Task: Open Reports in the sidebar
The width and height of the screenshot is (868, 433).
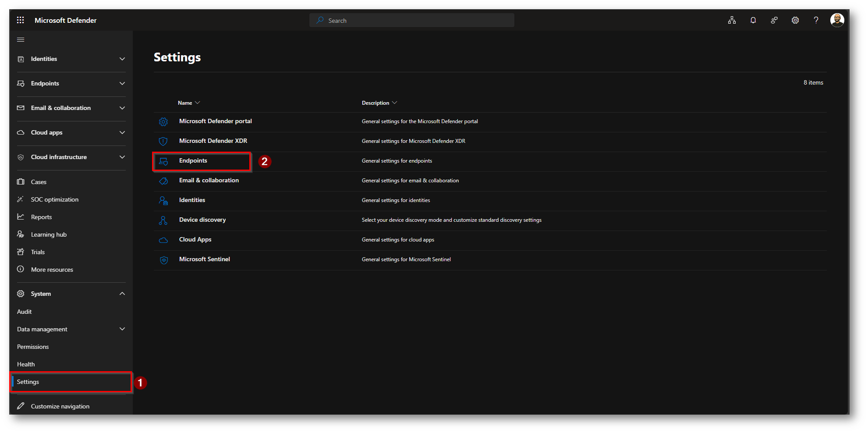Action: pos(41,217)
